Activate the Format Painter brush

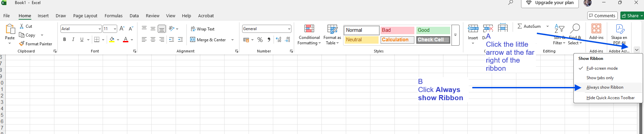[22, 44]
